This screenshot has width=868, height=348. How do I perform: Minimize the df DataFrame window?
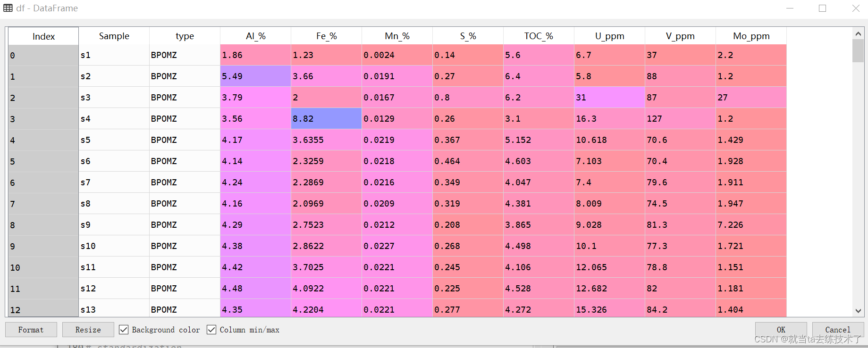pos(790,8)
